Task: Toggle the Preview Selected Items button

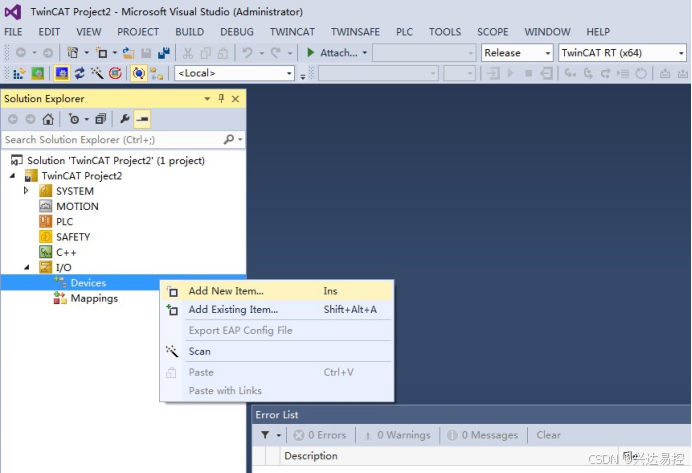Action: pos(142,119)
